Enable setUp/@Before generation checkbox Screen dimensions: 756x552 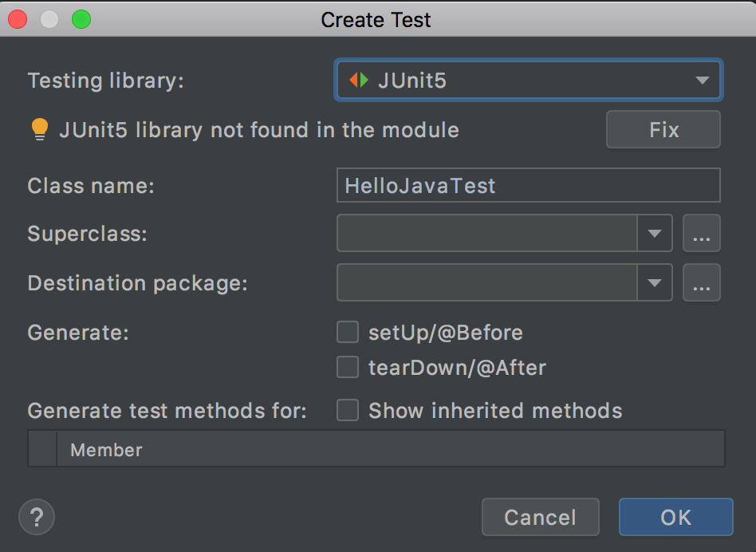(x=348, y=332)
